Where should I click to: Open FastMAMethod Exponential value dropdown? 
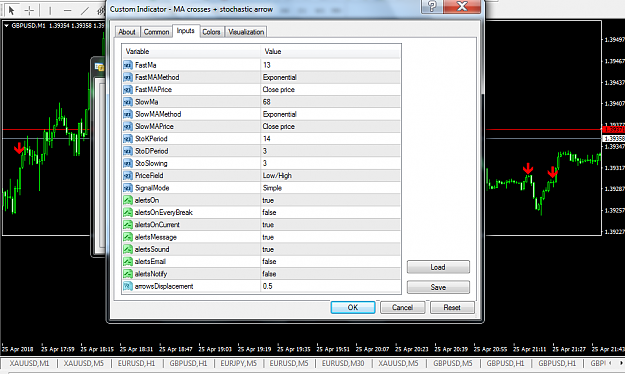point(330,77)
